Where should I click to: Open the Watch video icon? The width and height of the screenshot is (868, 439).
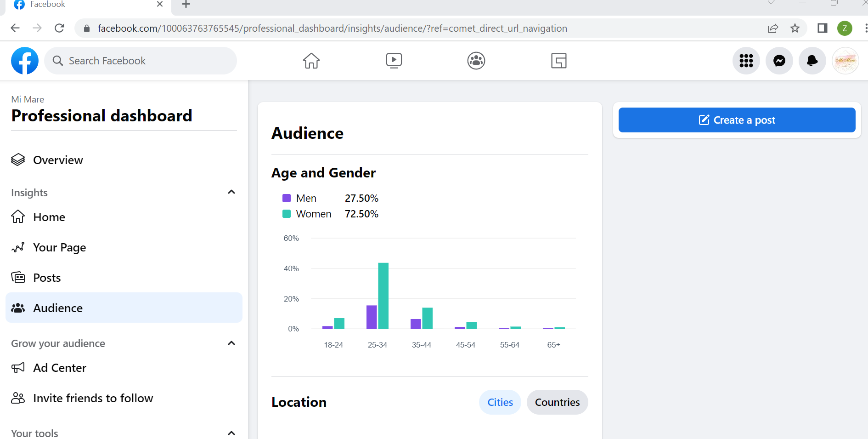394,61
